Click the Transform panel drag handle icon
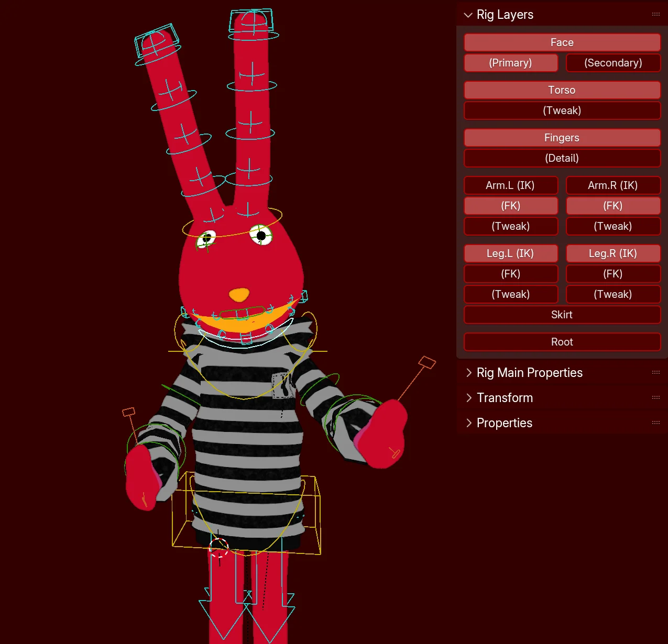This screenshot has height=644, width=668. click(x=656, y=397)
